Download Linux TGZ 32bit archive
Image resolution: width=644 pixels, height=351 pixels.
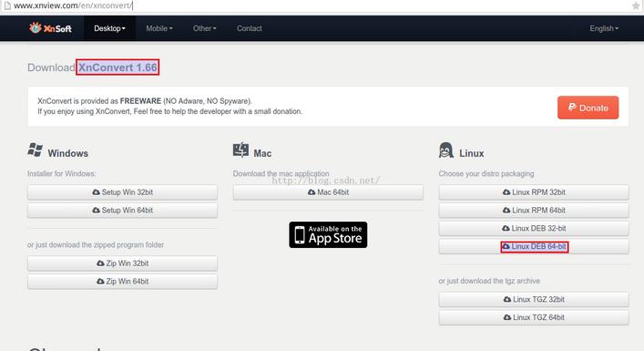click(x=534, y=300)
